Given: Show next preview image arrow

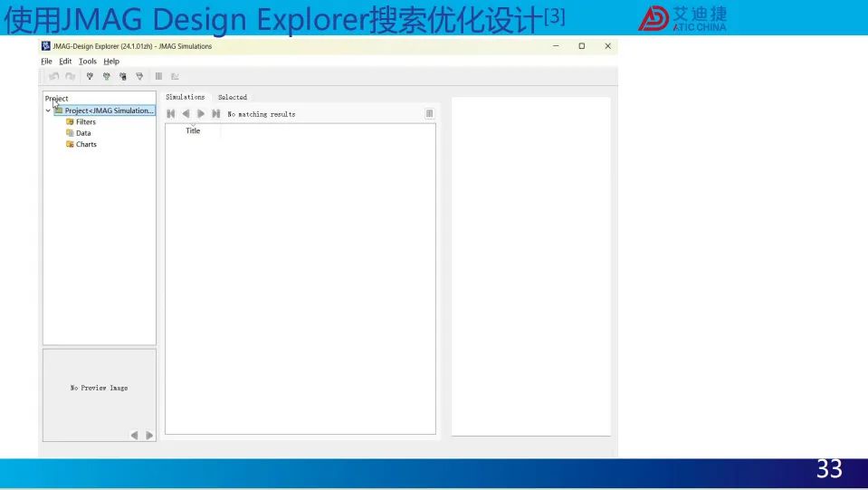Looking at the screenshot, I should (149, 435).
